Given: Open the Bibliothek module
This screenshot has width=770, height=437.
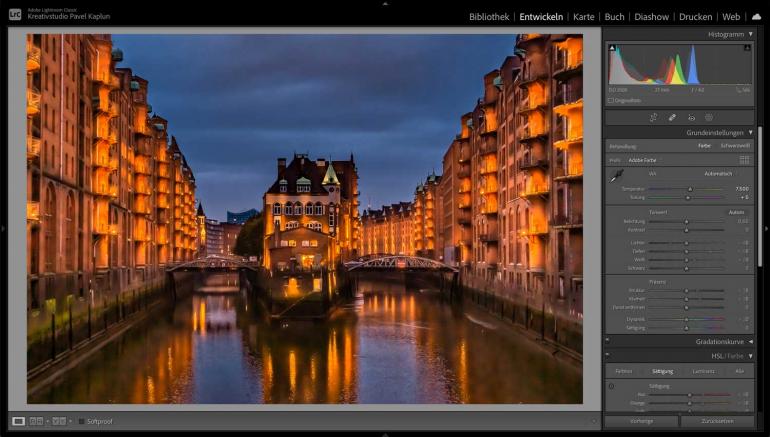Looking at the screenshot, I should point(488,17).
